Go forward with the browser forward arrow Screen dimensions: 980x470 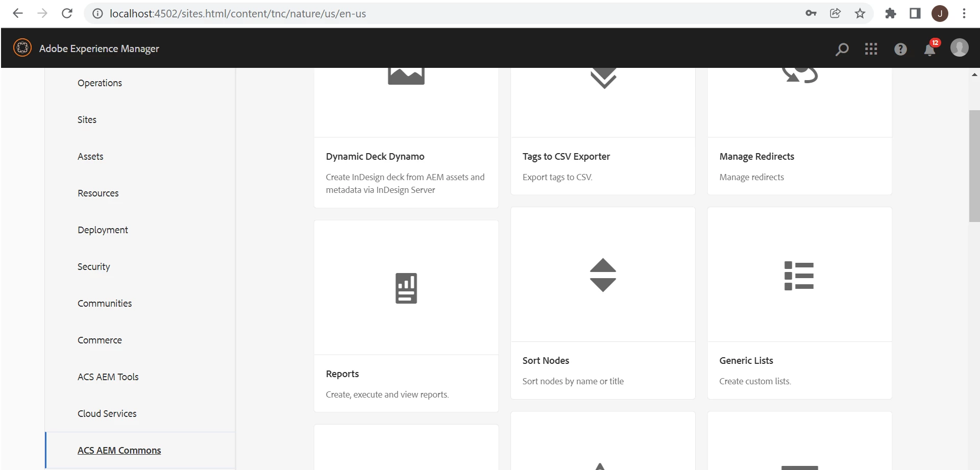pyautogui.click(x=42, y=13)
